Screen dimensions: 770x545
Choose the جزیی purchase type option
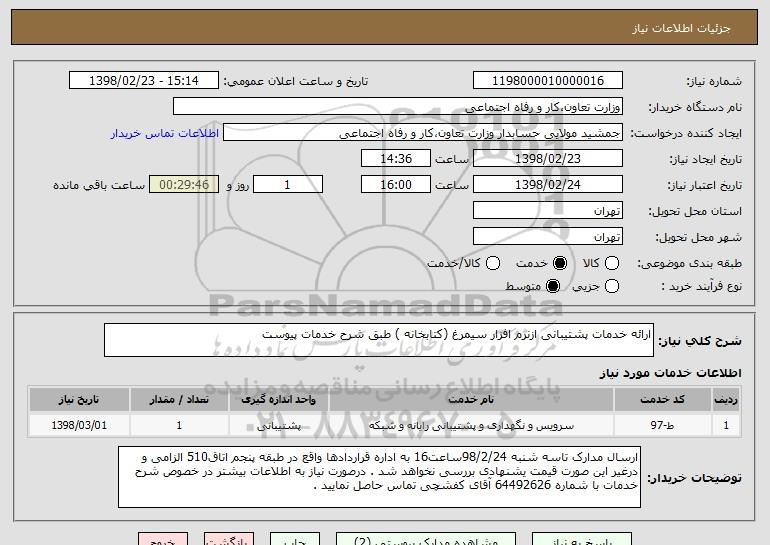tap(612, 286)
